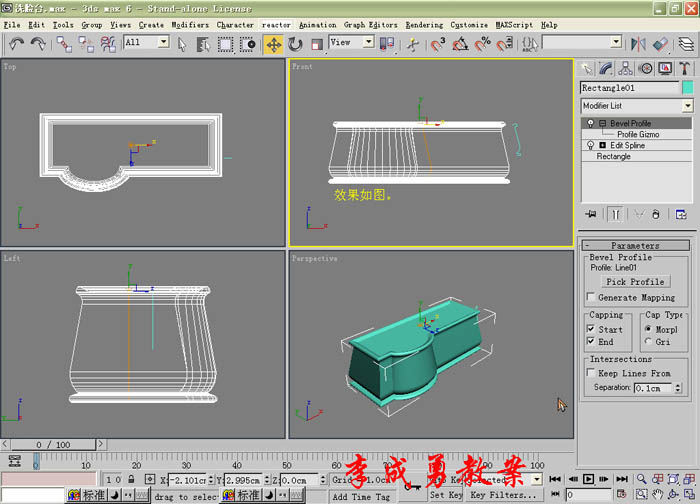
Task: Click the Pick Profile button
Action: [635, 282]
